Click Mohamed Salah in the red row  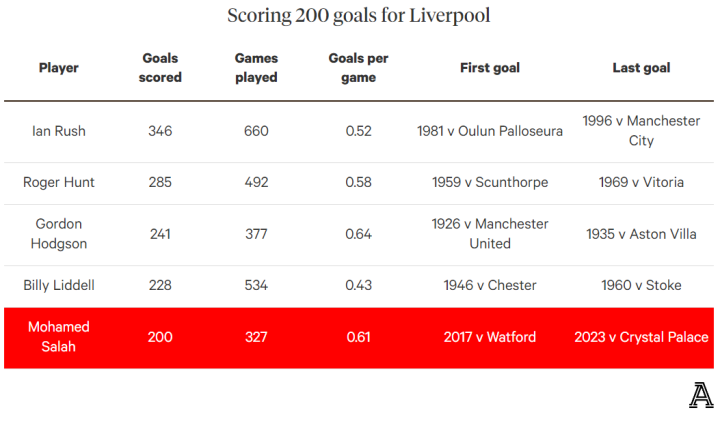tap(59, 337)
